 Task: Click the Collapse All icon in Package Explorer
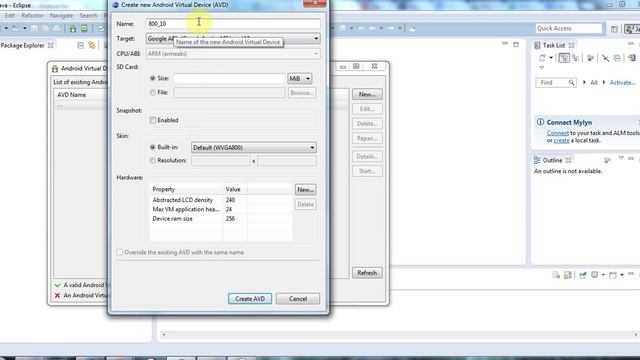click(80, 45)
